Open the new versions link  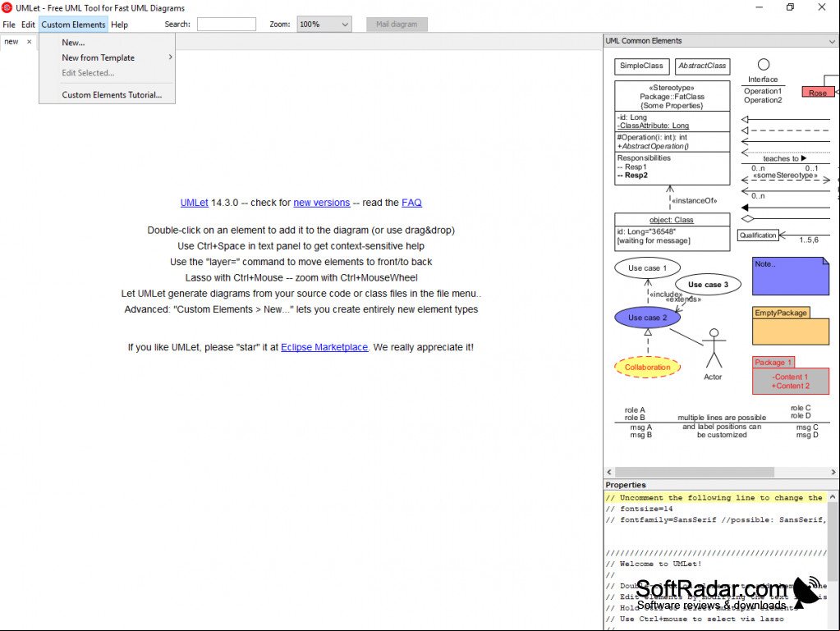pyautogui.click(x=321, y=203)
